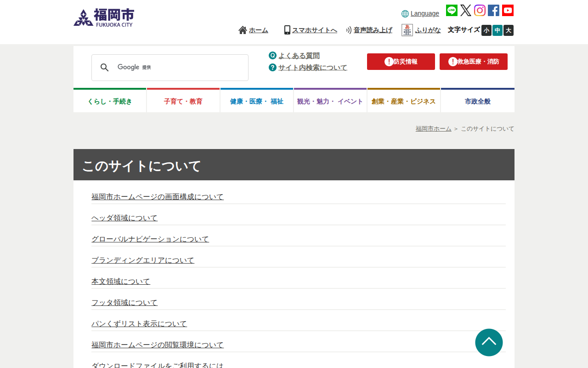Screen dimensions: 588x368
Task: Expand the くらし・手続き navigation menu
Action: (110, 101)
